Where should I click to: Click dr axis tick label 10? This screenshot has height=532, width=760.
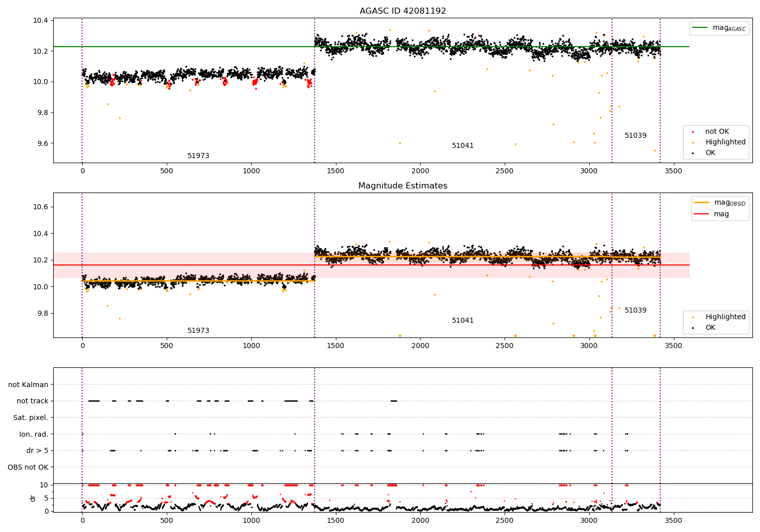coord(44,485)
